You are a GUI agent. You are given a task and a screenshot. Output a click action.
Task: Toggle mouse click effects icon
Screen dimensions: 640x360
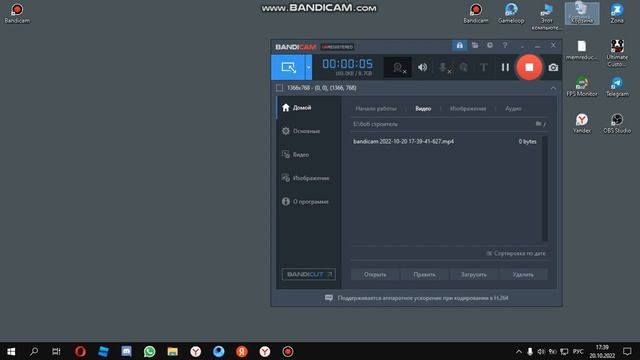pos(464,67)
